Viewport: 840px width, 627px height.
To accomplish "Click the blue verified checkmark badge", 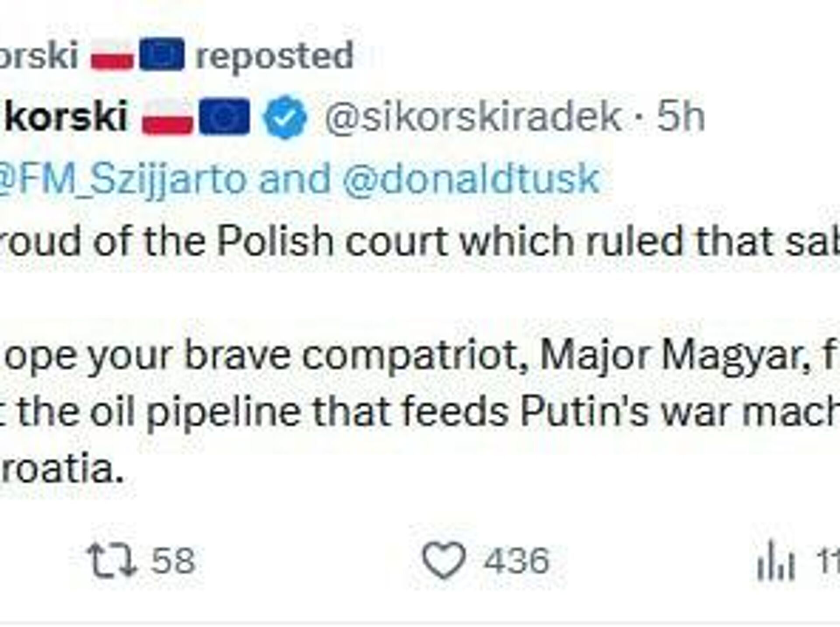I will pos(285,116).
